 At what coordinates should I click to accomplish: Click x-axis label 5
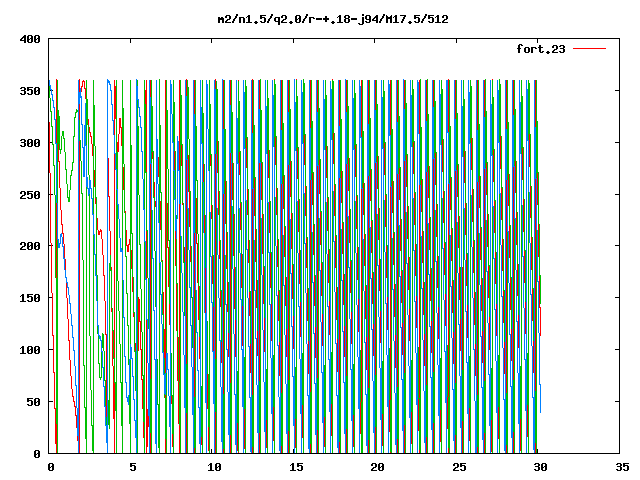[133, 467]
